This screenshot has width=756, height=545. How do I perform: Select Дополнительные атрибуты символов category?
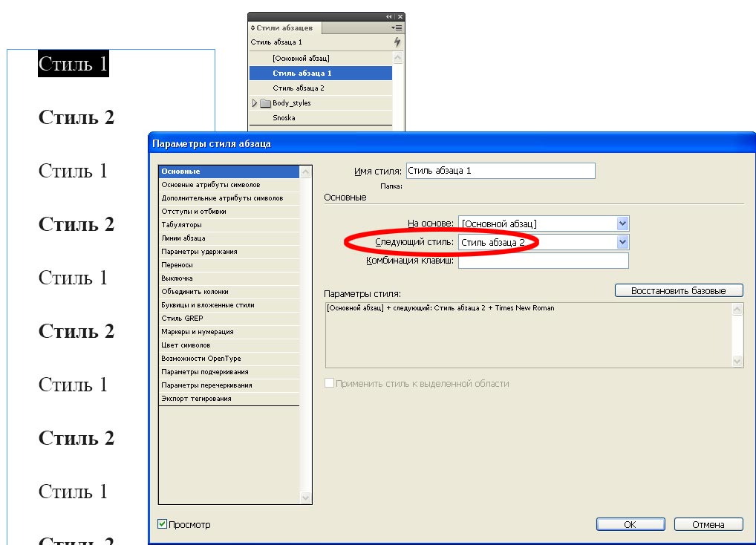pyautogui.click(x=229, y=198)
